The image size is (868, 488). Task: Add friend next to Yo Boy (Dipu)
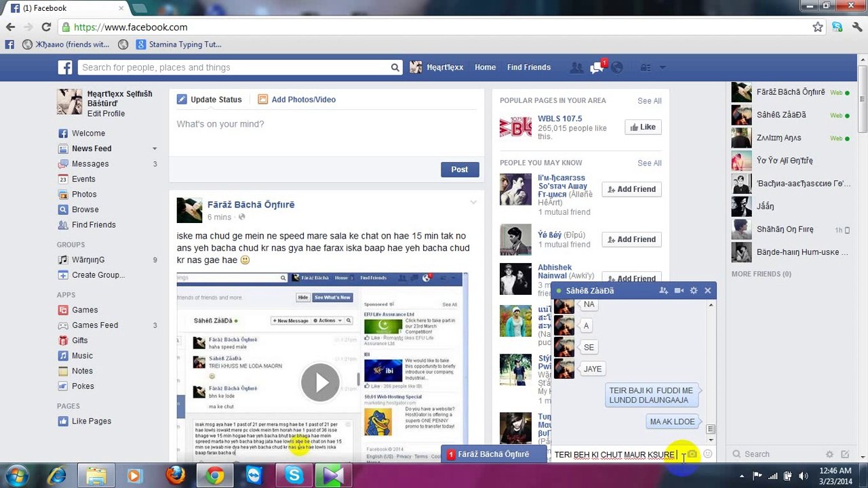click(x=631, y=240)
